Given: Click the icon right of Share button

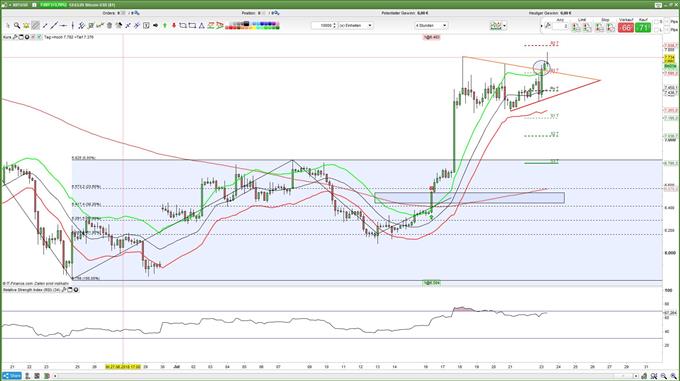Looking at the screenshot, I should coord(27,376).
